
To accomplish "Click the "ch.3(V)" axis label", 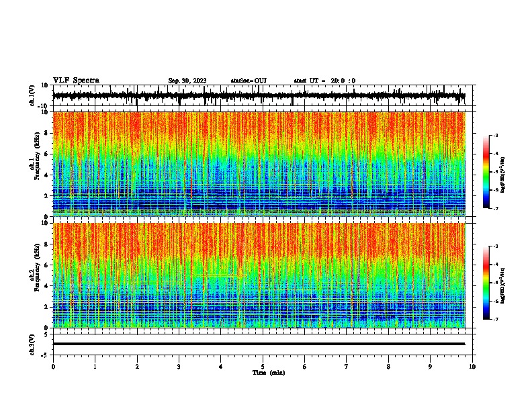I will coord(32,345).
